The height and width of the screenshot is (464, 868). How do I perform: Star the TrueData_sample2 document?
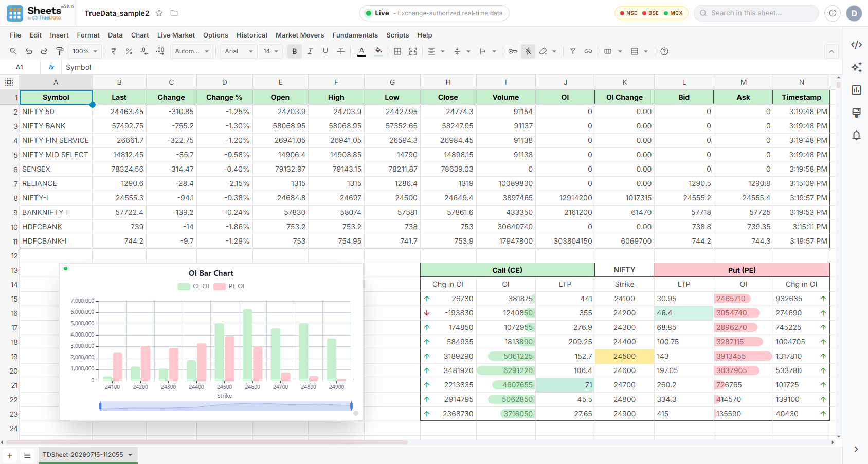coord(159,13)
